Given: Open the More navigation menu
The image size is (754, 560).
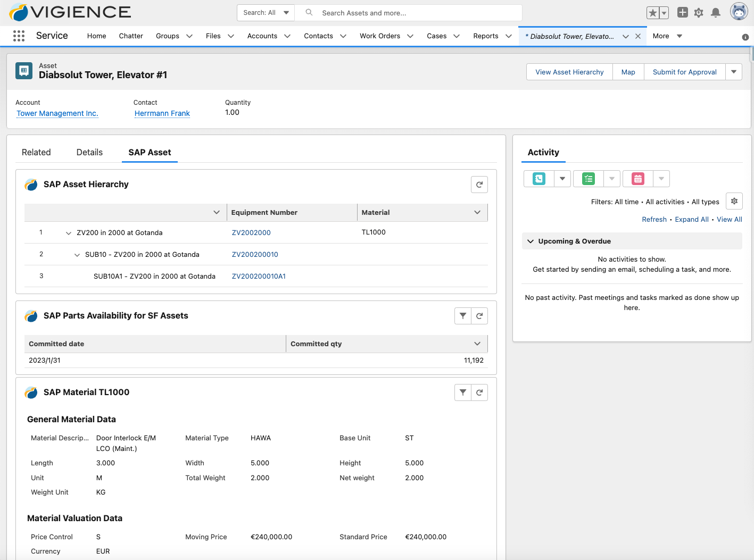Looking at the screenshot, I should click(667, 36).
